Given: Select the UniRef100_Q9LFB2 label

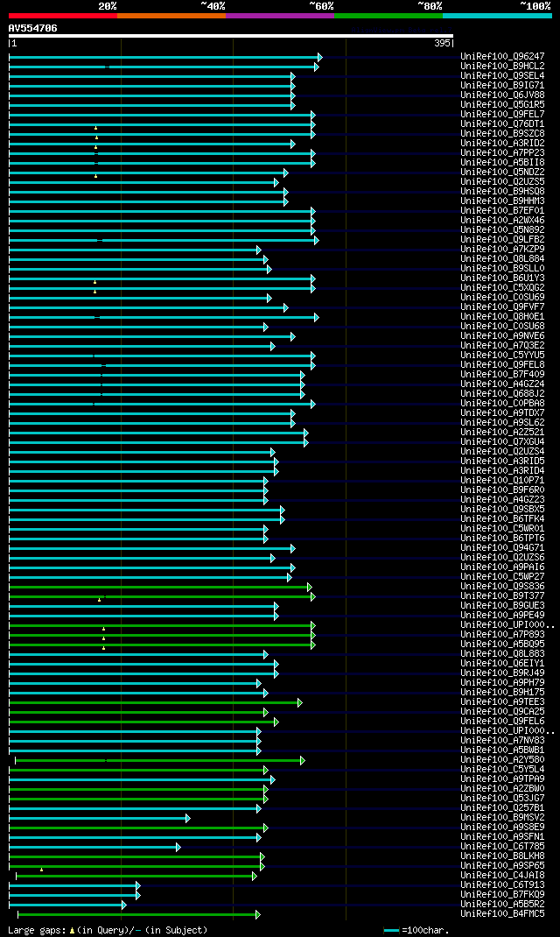Looking at the screenshot, I should click(502, 240).
